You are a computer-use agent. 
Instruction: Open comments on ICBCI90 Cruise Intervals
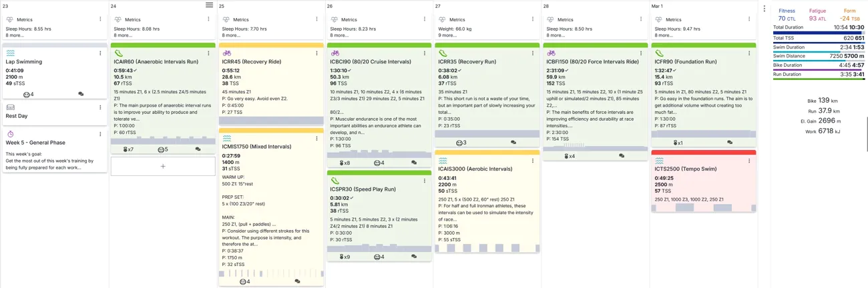pos(414,163)
